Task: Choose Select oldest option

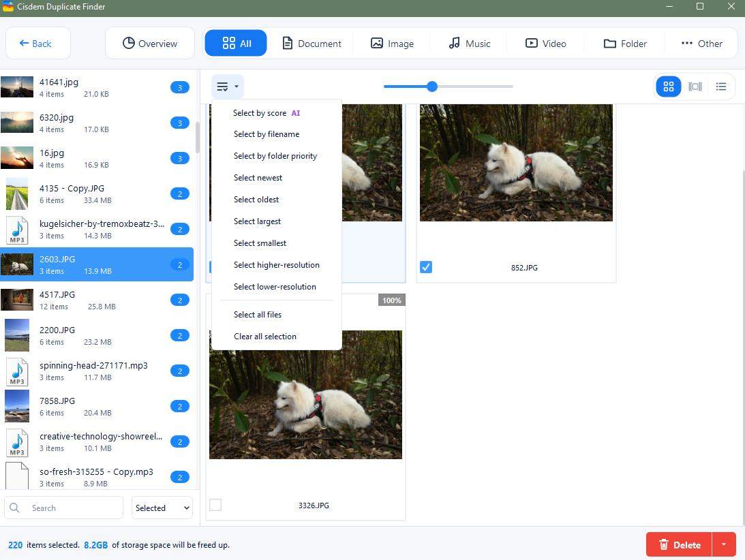Action: pos(256,200)
